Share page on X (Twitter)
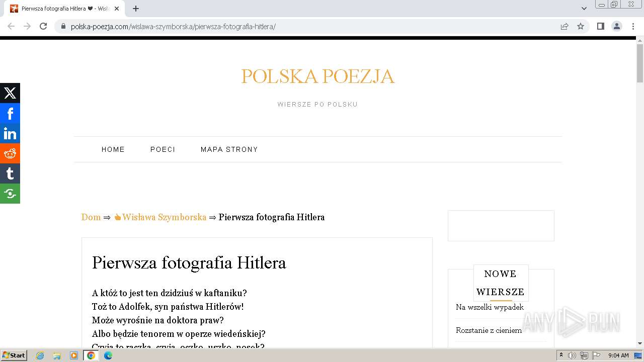The width and height of the screenshot is (644, 362). coord(10,93)
